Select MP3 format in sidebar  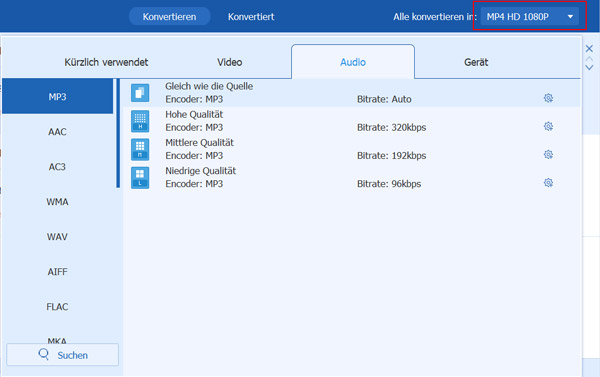[x=57, y=97]
